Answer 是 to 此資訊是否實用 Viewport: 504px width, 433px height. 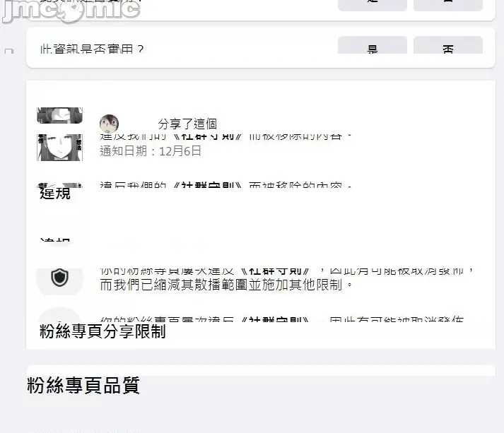pos(373,45)
